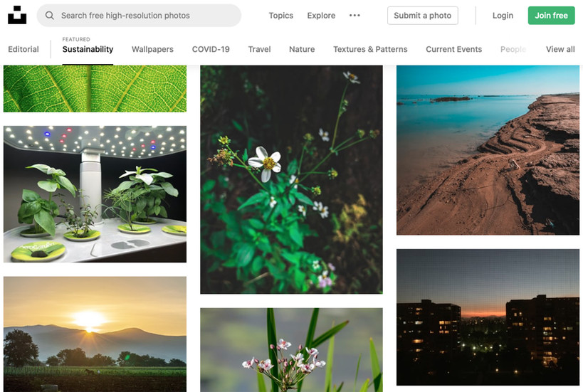Image resolution: width=583 pixels, height=392 pixels.
Task: Focus the search free high-resolution photos field
Action: pos(139,16)
